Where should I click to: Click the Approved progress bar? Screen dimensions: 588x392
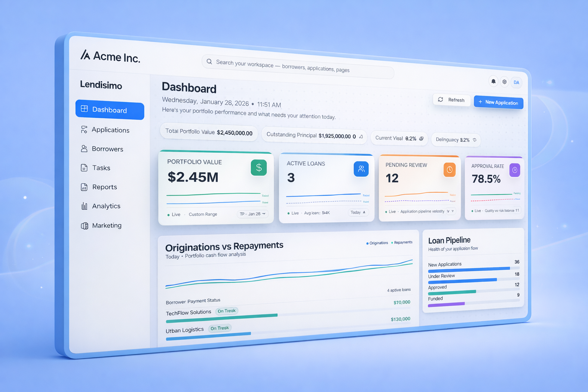click(474, 291)
